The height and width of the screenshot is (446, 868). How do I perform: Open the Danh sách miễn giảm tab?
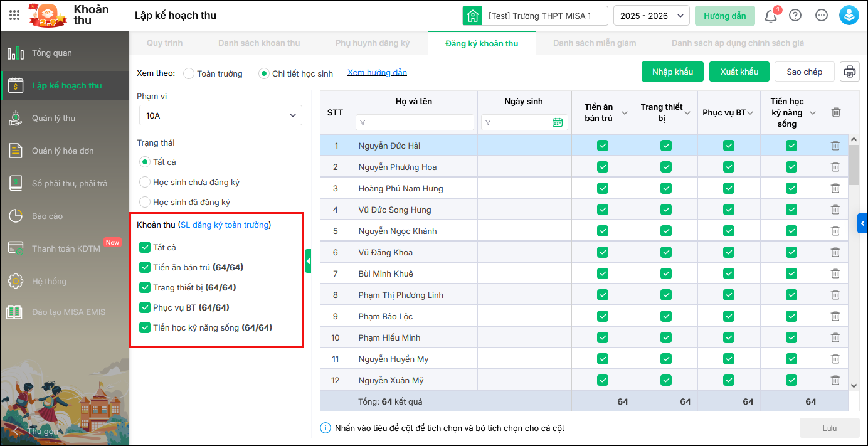point(595,43)
